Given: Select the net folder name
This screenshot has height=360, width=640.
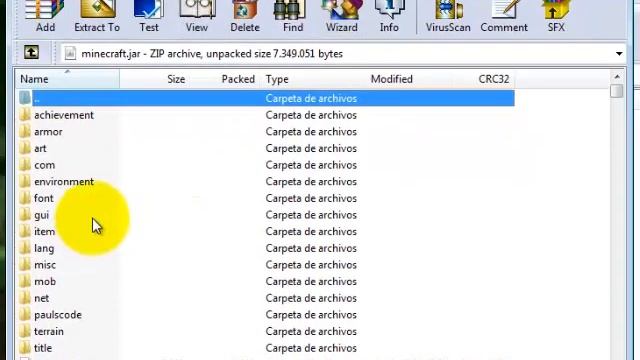Looking at the screenshot, I should click(x=42, y=298).
